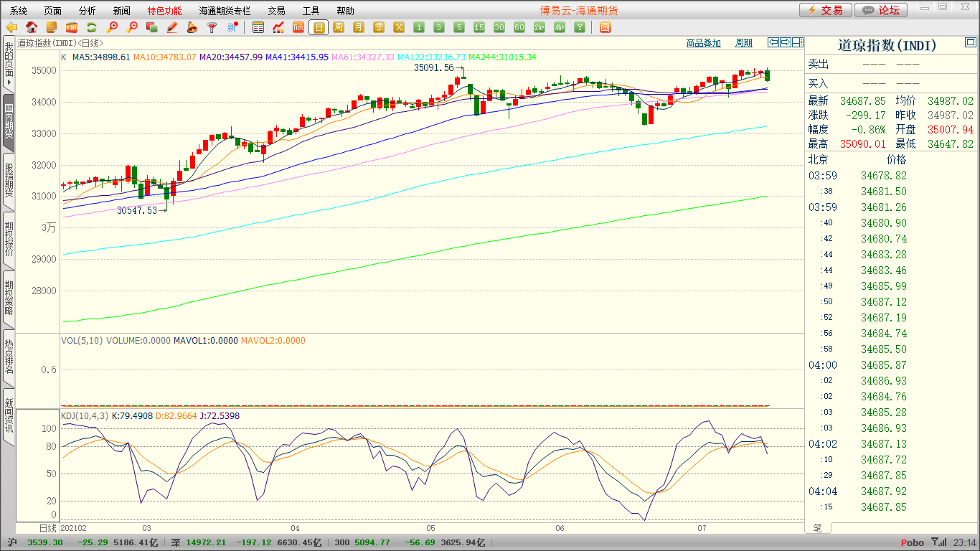Click the 新 news icon with red dot
The image size is (980, 551).
pos(232,27)
